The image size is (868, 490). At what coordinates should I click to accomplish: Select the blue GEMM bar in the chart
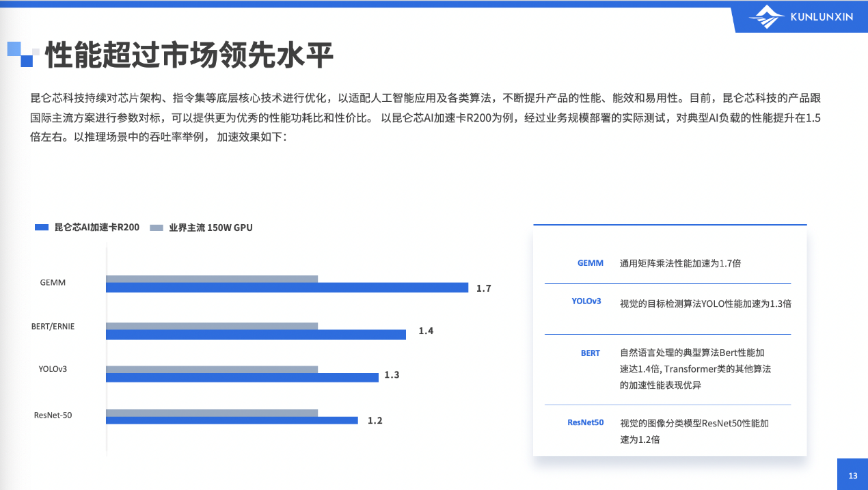click(286, 288)
